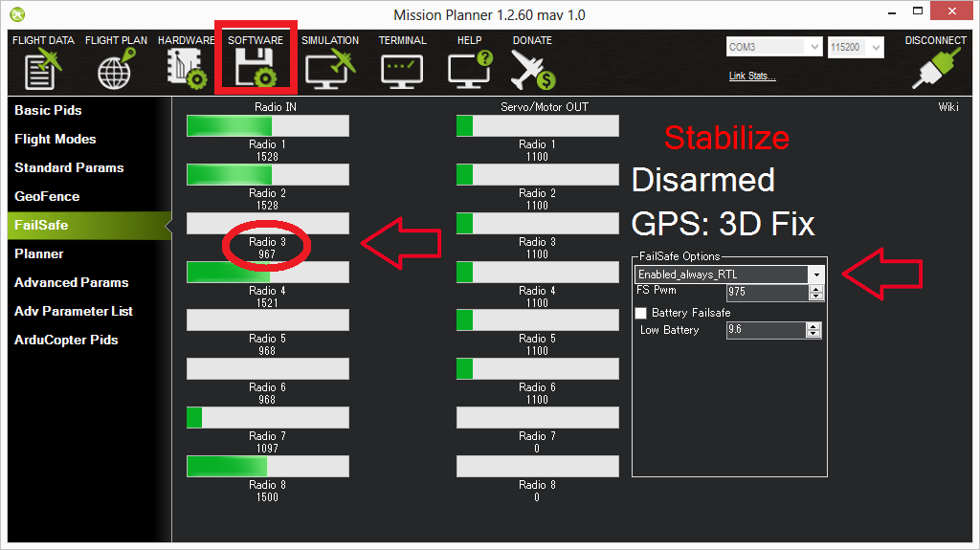This screenshot has width=980, height=550.
Task: Click the Servo/Motor OUT Radio 6 bar
Action: [x=538, y=369]
